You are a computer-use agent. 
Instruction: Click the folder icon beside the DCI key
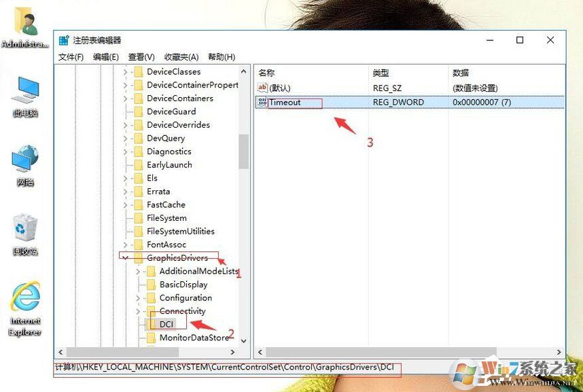152,324
